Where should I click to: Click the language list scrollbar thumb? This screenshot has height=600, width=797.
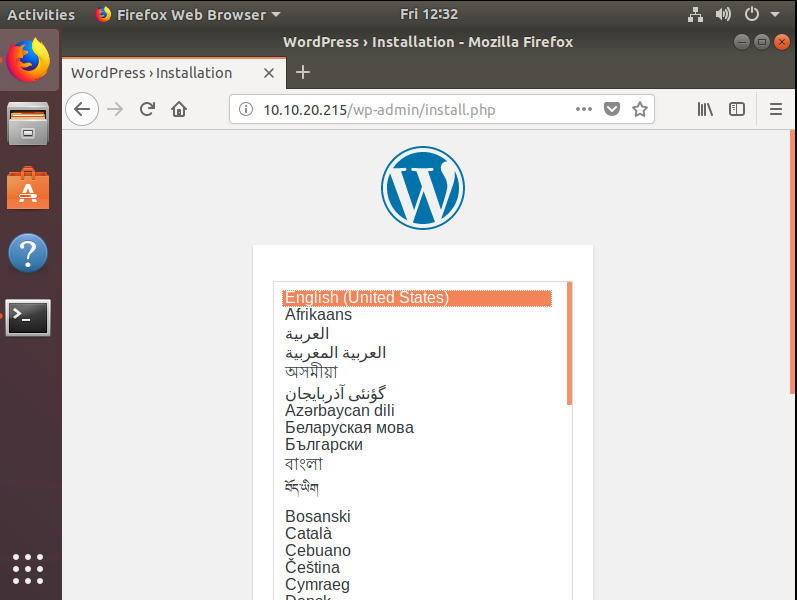pos(569,344)
